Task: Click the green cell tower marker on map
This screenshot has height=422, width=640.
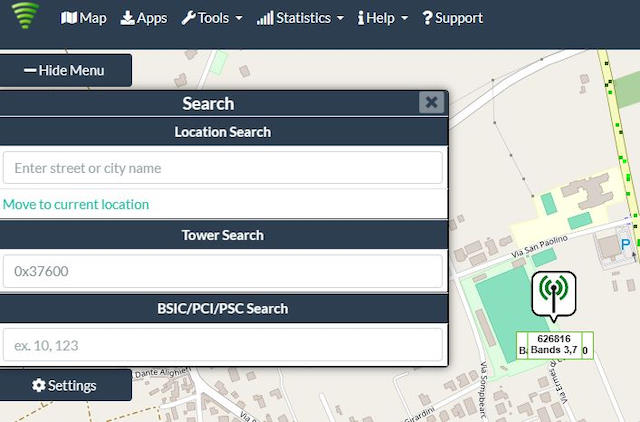Action: [553, 291]
